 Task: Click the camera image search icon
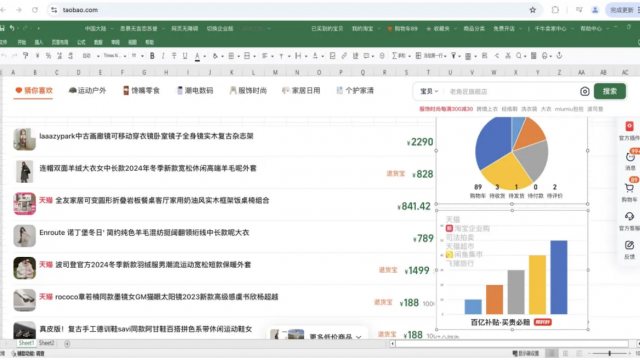pos(584,91)
